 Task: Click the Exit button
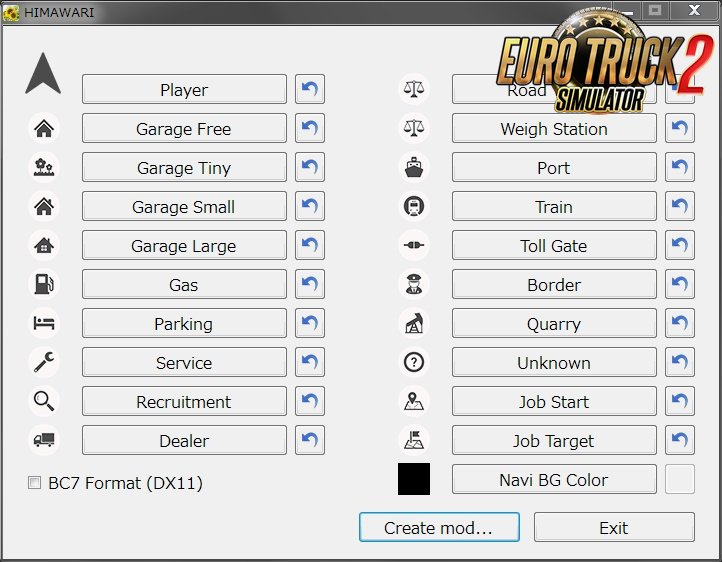coord(614,527)
